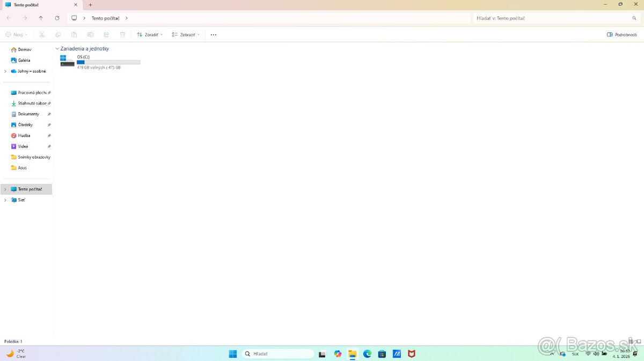644x361 pixels.
Task: Launch the Copilot icon in taskbar
Action: (338, 354)
